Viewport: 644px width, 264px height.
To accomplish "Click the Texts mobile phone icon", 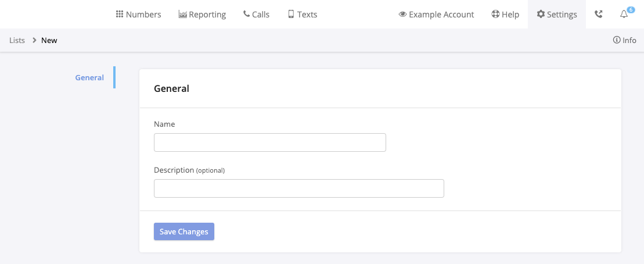I will [291, 14].
